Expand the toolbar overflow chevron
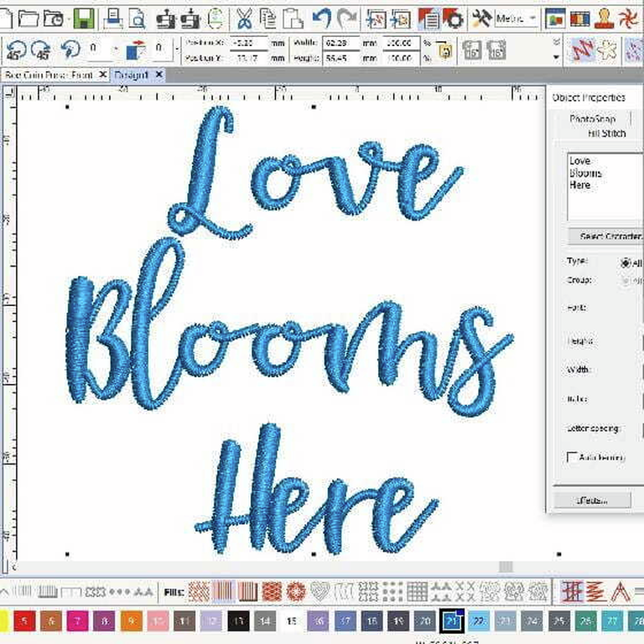Screen dimensions: 644x644 point(555,40)
